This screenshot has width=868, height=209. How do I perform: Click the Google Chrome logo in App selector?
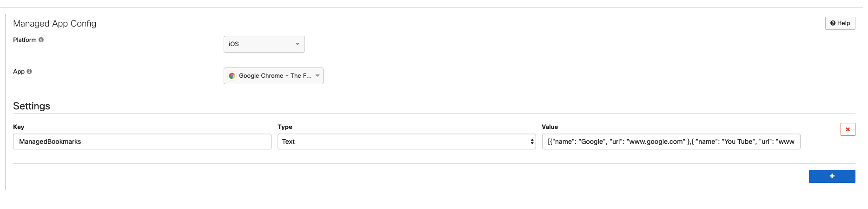(x=232, y=76)
